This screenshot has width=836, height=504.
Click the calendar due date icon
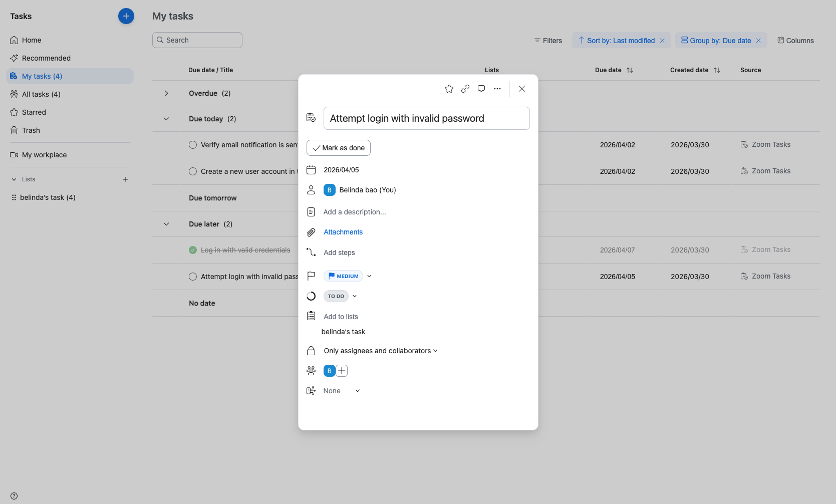[x=311, y=170]
